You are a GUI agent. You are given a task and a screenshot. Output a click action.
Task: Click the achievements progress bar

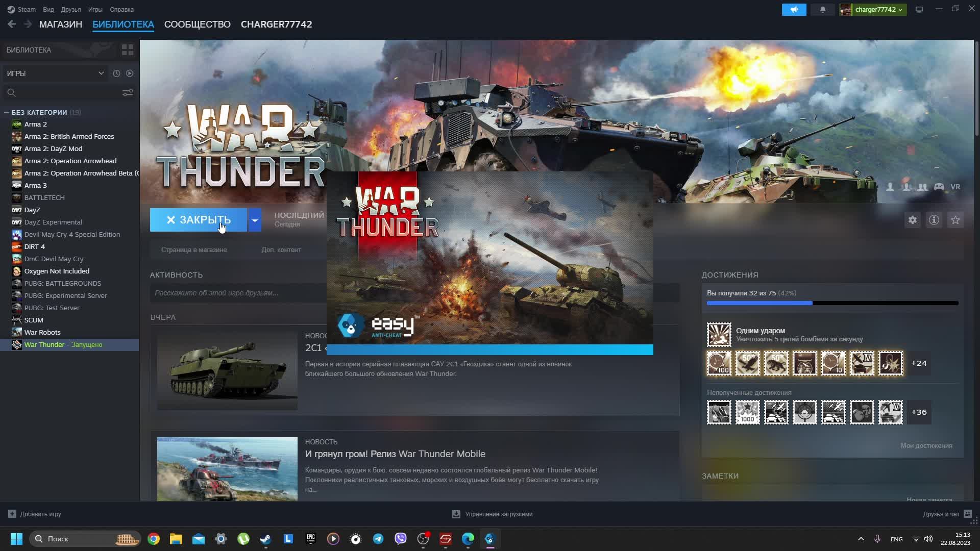pos(832,303)
